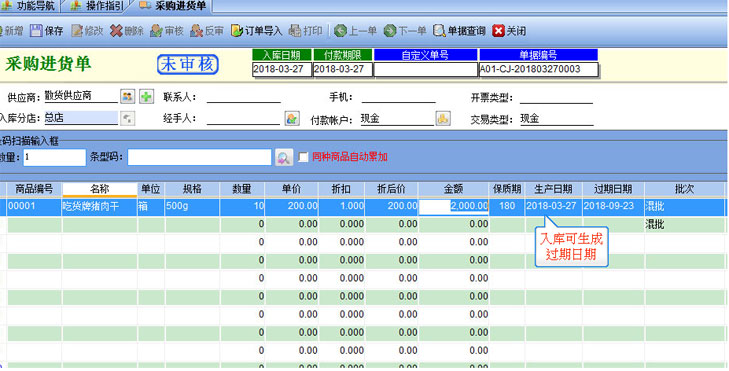The height and width of the screenshot is (371, 729).
Task: Select the 金额 cell showing 2,000.00
Action: tap(453, 206)
